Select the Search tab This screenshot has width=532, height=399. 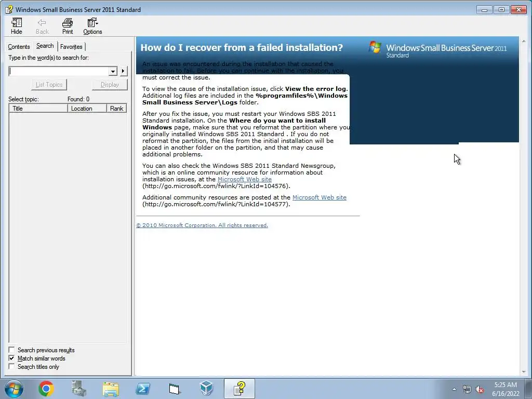point(45,46)
